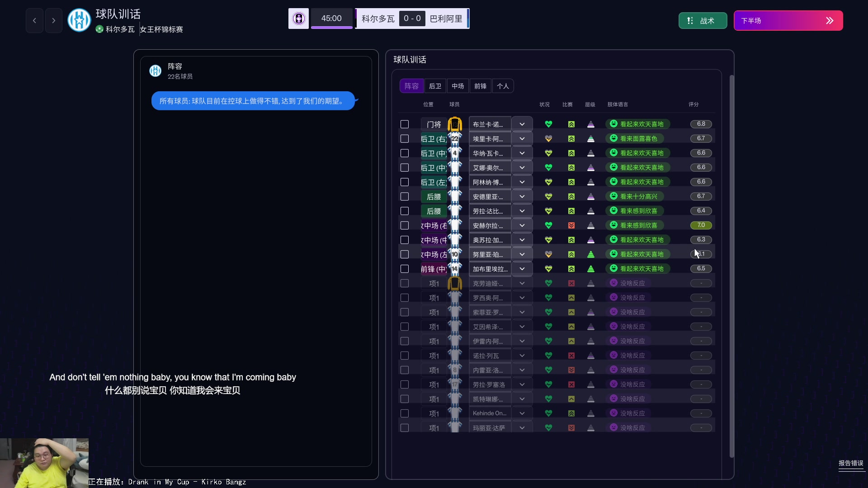Select the checkbox for the 前锋 (中) row
Viewport: 868px width, 488px height.
click(405, 269)
